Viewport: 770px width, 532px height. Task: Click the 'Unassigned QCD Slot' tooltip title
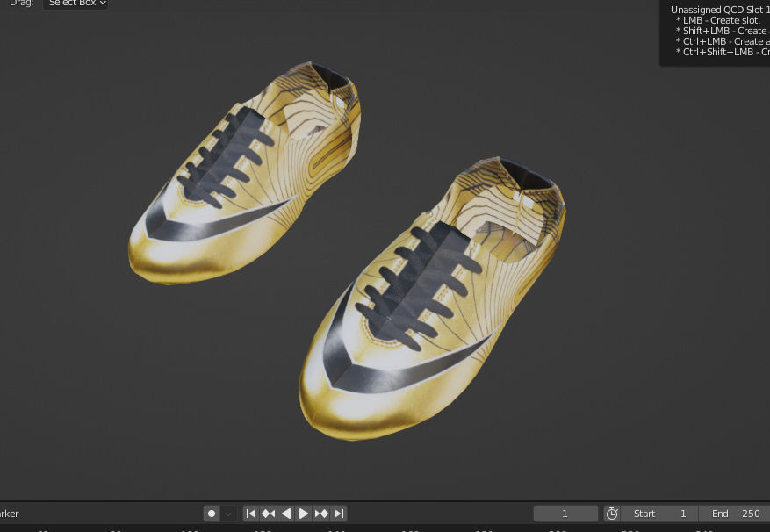click(720, 10)
